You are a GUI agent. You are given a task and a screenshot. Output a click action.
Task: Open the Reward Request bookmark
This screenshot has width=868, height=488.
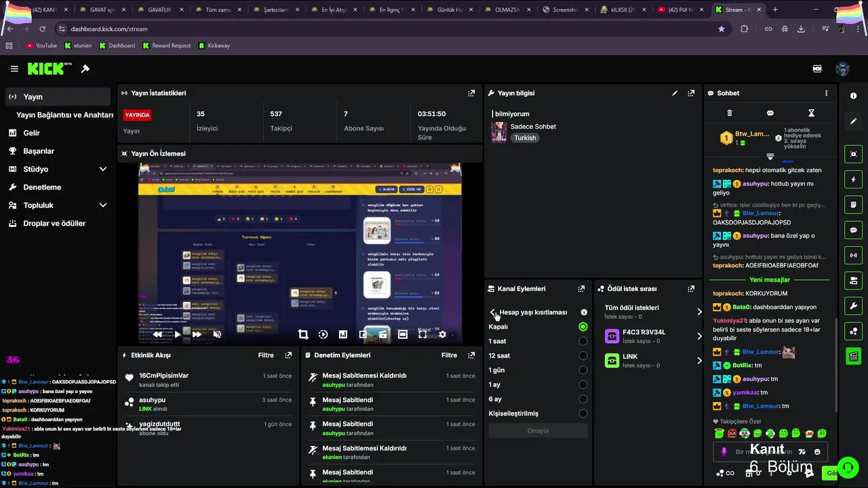pyautogui.click(x=166, y=45)
